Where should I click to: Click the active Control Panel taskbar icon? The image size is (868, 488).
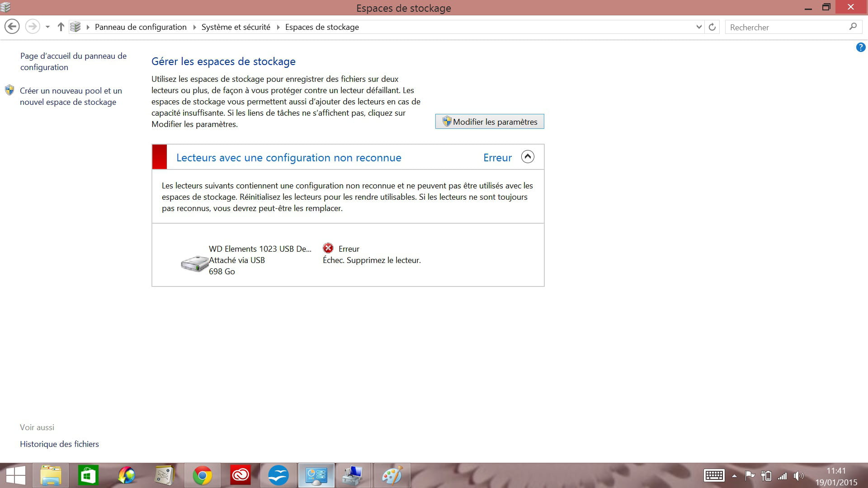316,475
